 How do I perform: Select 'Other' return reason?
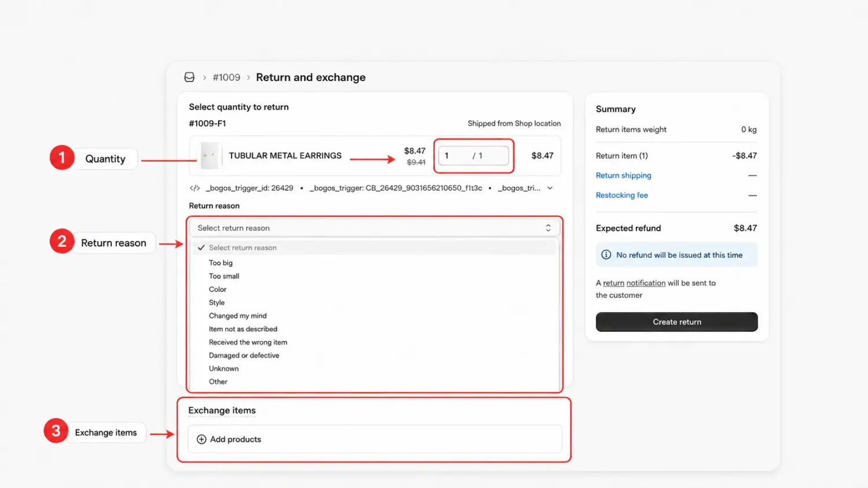tap(218, 382)
